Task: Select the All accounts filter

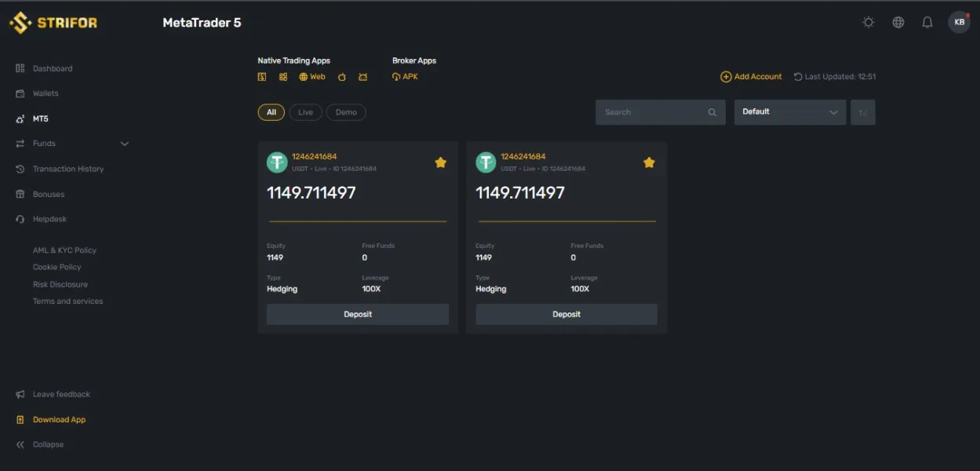Action: (x=271, y=112)
